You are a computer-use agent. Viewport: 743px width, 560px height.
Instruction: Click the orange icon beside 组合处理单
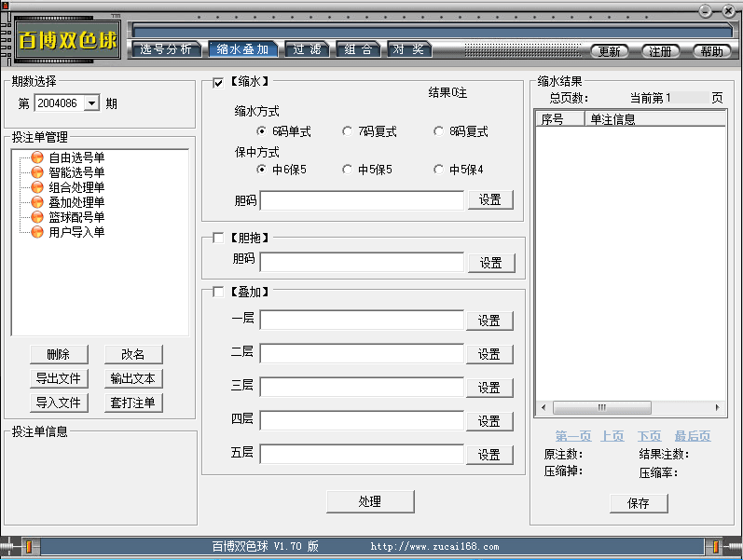pos(37,187)
